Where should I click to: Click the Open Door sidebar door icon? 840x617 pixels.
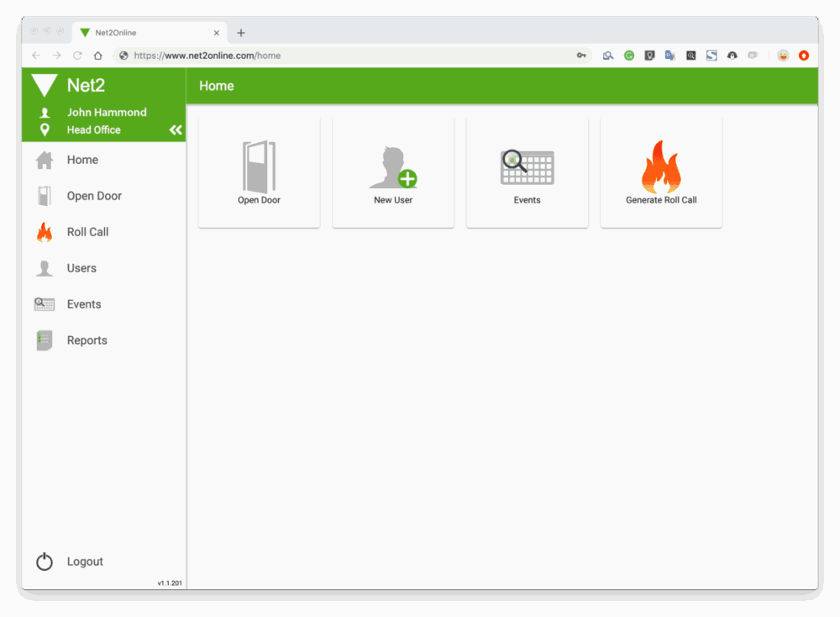pyautogui.click(x=45, y=196)
